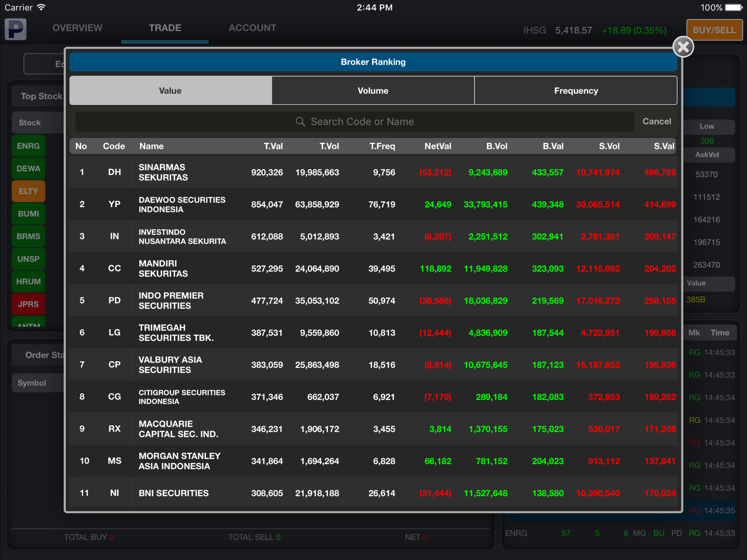Sort brokers by the NetVal column header
747x560 pixels.
coord(438,146)
